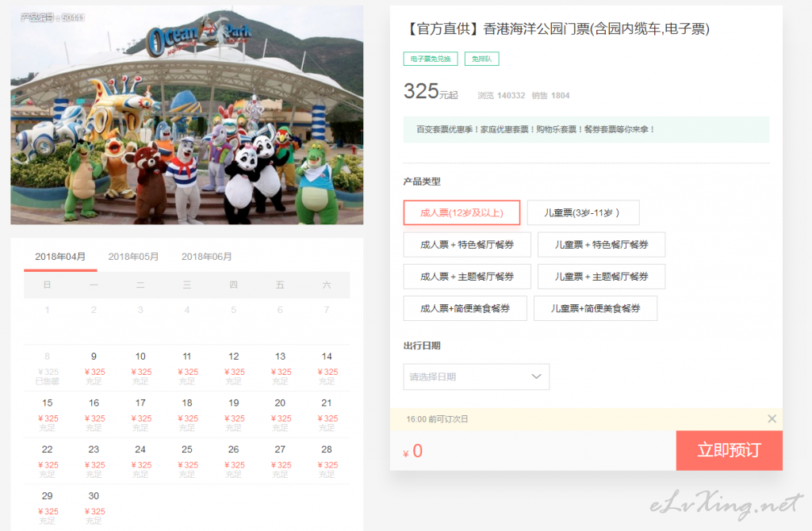Click the sold-out April 8 cell
Screen dimensions: 812x531
click(x=47, y=369)
